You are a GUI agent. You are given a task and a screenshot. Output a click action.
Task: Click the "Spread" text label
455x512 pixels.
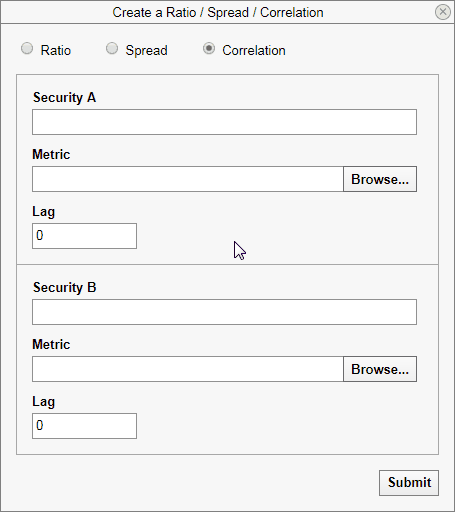coord(146,51)
